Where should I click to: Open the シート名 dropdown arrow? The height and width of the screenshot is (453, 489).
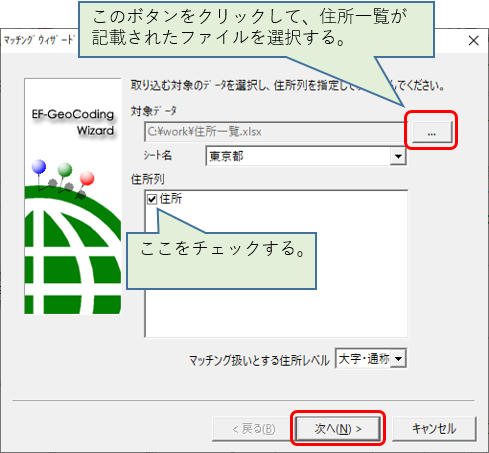[398, 156]
